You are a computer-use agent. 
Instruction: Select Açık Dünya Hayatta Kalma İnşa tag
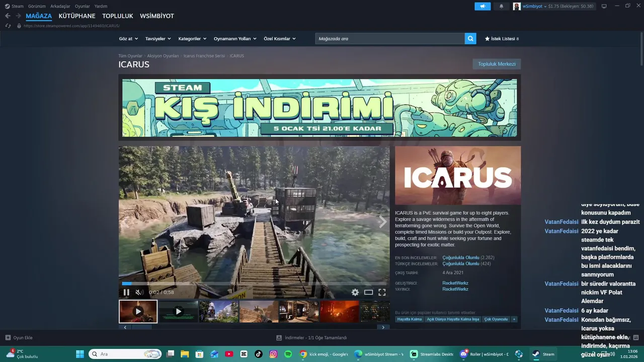tap(453, 319)
